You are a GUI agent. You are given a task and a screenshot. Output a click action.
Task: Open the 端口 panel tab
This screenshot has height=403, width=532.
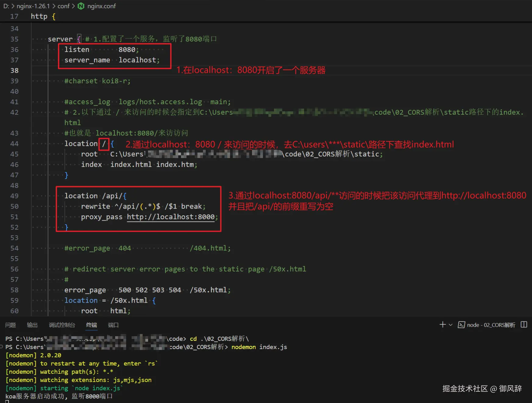pos(113,325)
